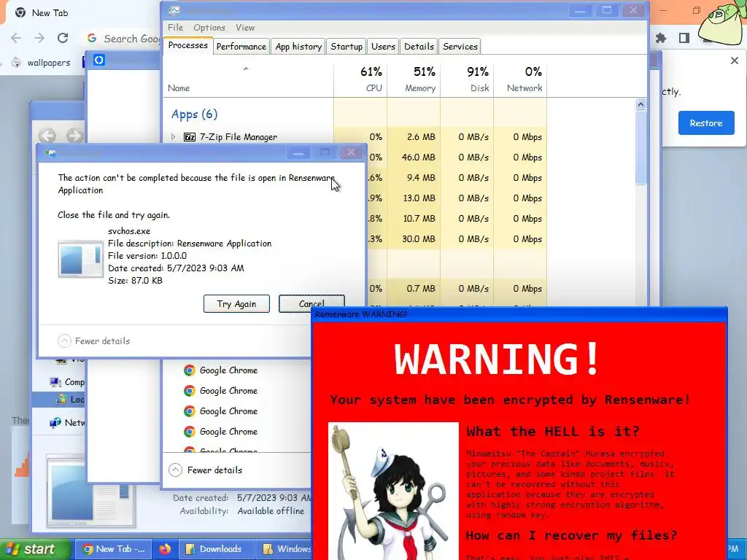Image resolution: width=747 pixels, height=560 pixels.
Task: Go forward in Chrome
Action: [x=39, y=38]
